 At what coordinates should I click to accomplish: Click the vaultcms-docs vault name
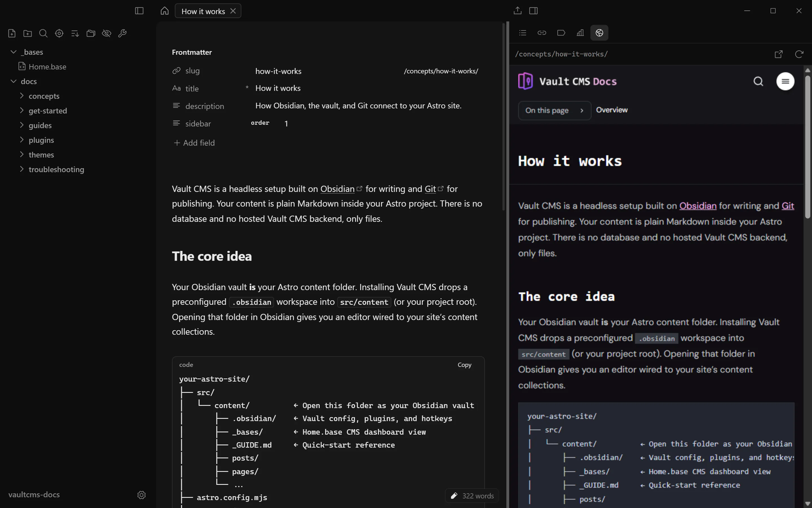coord(34,494)
